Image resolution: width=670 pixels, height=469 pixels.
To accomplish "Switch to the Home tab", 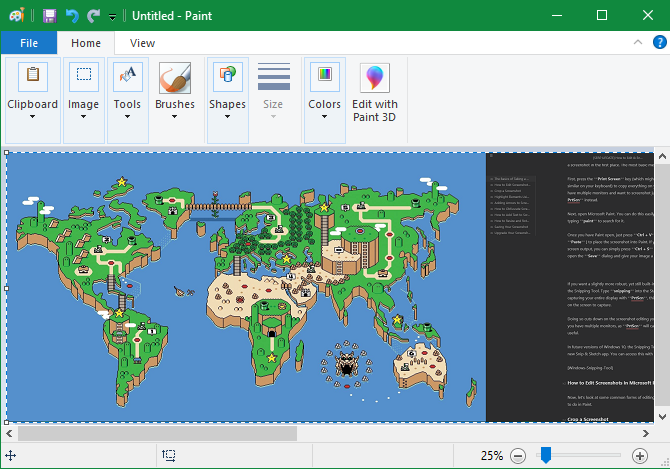I will click(x=86, y=43).
